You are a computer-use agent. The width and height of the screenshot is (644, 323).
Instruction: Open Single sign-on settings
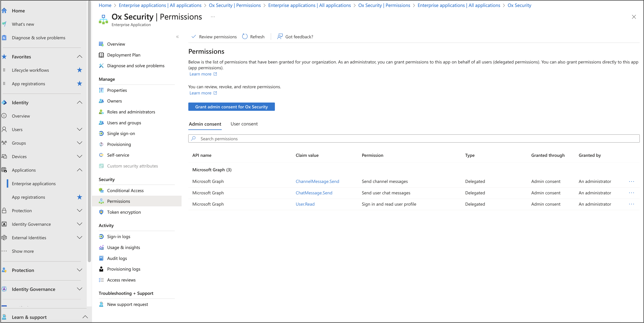coord(121,134)
